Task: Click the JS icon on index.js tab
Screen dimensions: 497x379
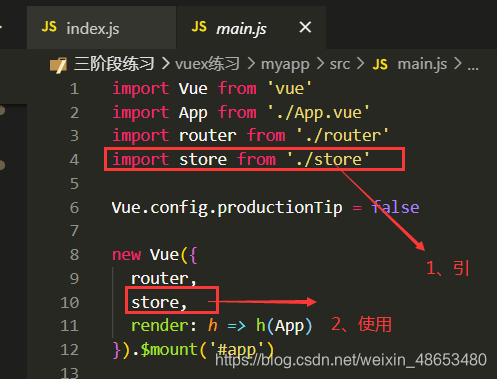Action: (x=49, y=27)
